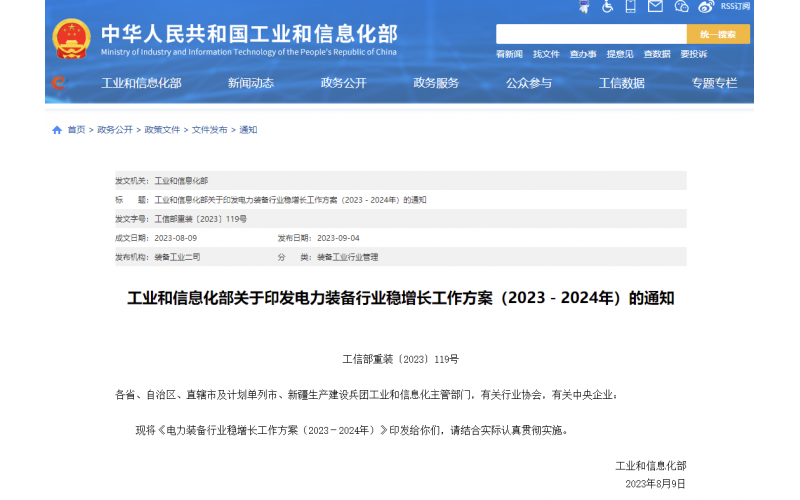Select the 提意见 quick link
Image resolution: width=800 pixels, height=500 pixels.
[619, 54]
